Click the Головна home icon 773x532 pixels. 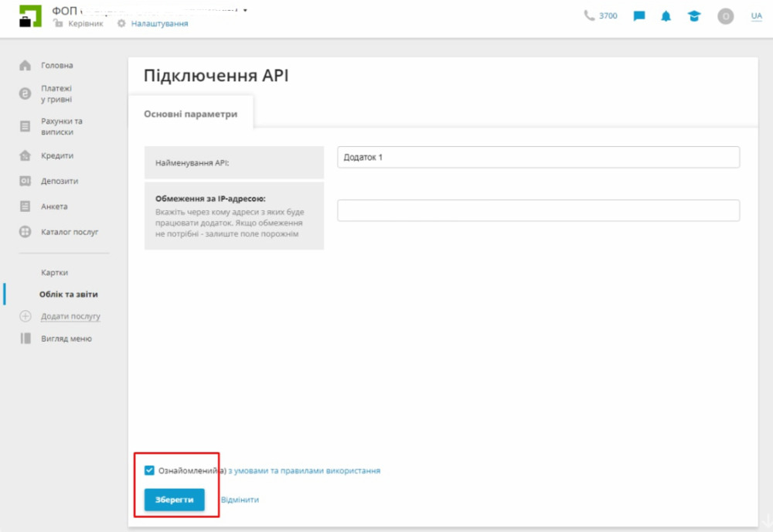(x=25, y=66)
